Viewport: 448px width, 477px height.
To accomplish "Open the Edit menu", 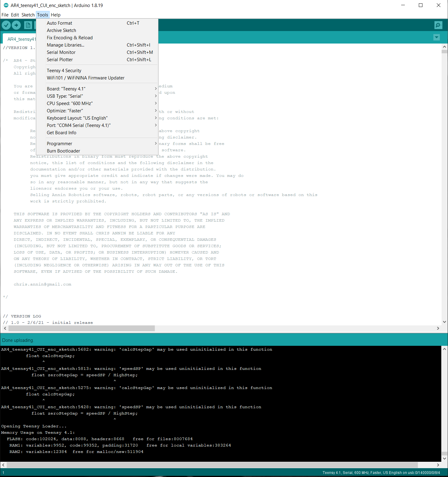I will coord(15,15).
